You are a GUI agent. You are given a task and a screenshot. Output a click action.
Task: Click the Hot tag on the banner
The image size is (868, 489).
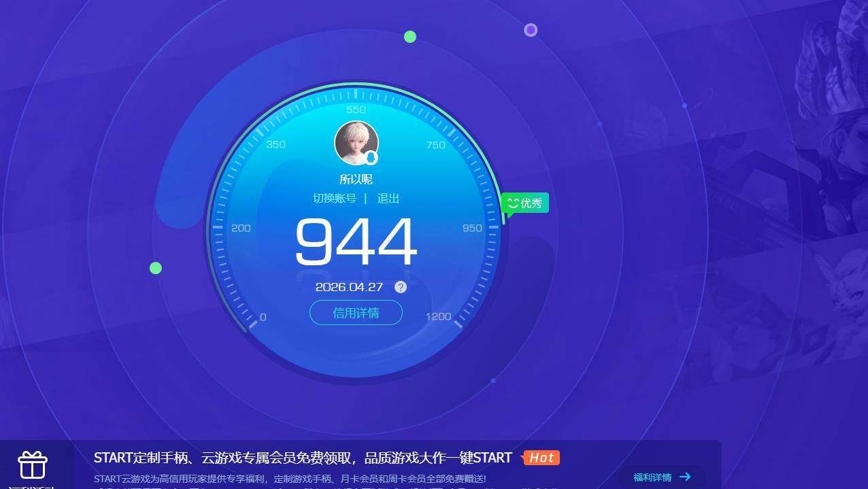[x=541, y=458]
